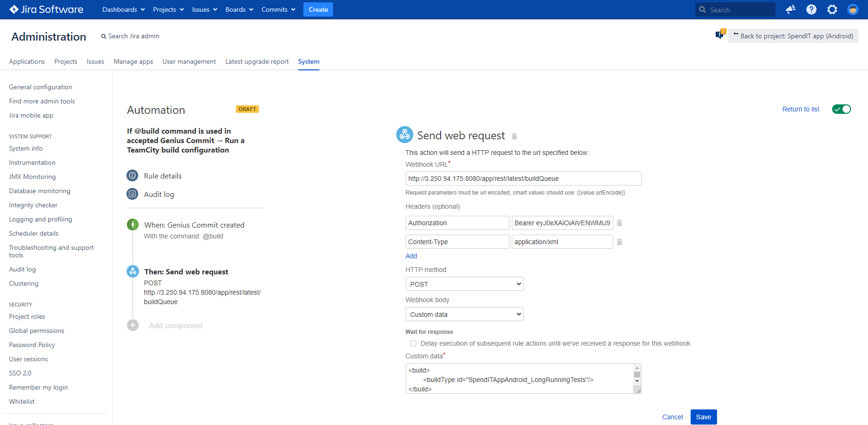Open the HTTP method POST dropdown
868x425 pixels.
tap(464, 284)
